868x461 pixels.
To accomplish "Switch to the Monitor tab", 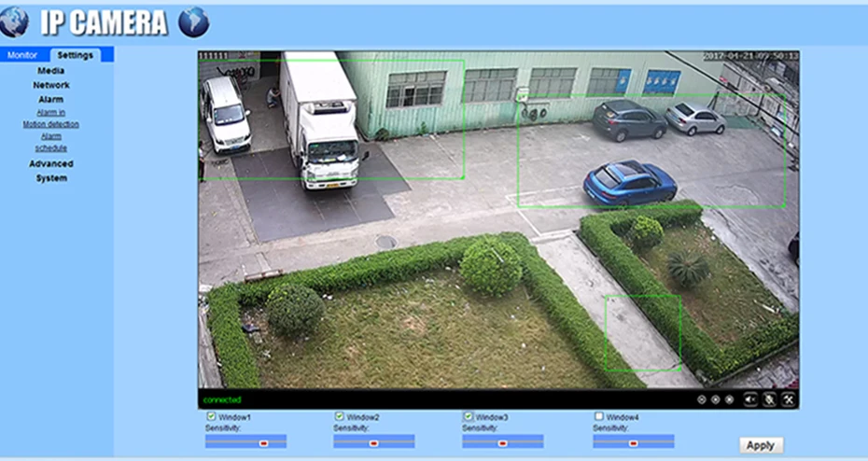I will [22, 55].
